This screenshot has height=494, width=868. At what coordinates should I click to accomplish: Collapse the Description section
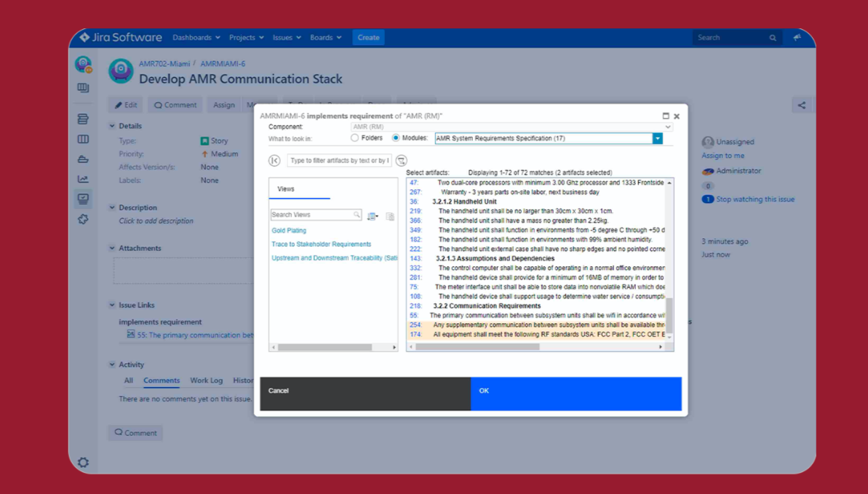(112, 207)
